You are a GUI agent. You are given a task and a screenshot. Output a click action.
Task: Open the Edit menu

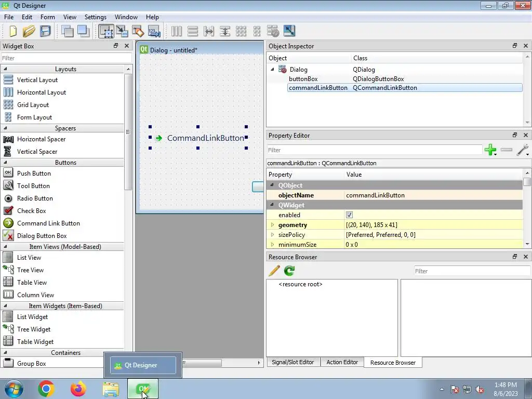click(x=27, y=17)
